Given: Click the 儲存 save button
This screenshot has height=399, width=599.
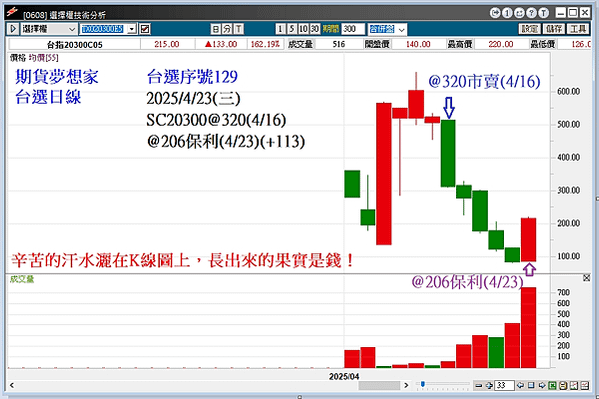Looking at the screenshot, I should coord(554,29).
